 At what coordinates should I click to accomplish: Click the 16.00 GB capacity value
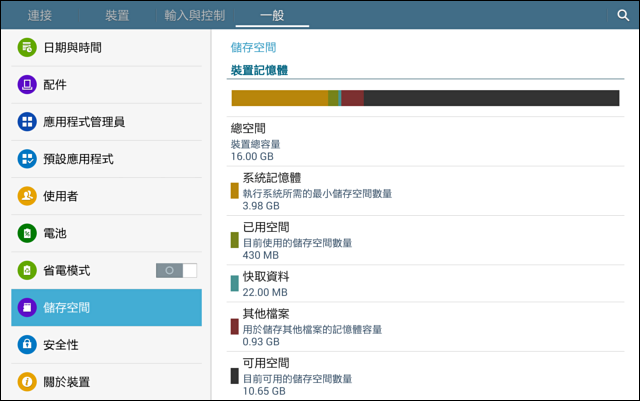[x=252, y=156]
